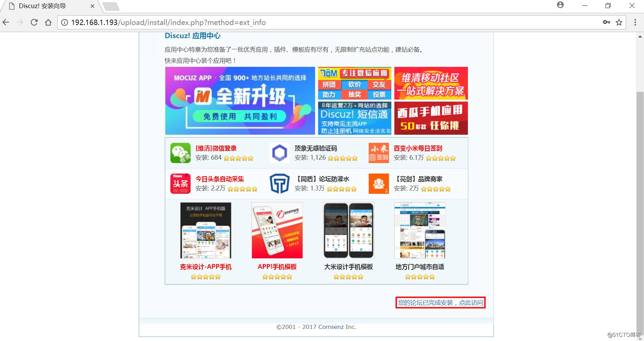This screenshot has height=341, width=644.
Task: Open a new browser tab
Action: click(x=111, y=6)
